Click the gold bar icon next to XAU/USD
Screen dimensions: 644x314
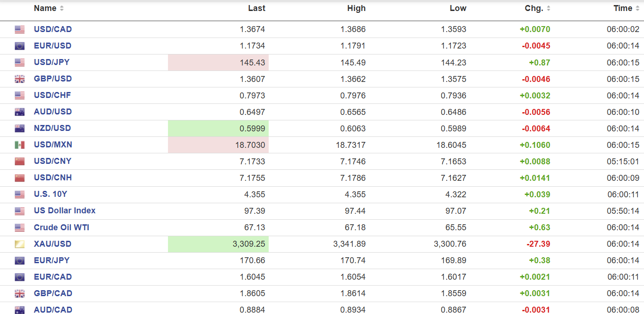(19, 244)
